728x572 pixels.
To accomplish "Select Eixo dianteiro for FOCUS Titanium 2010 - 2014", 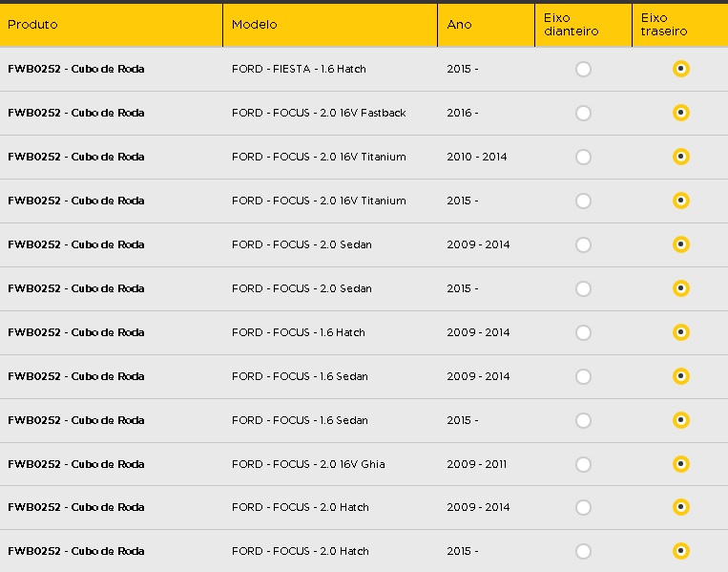I will [x=583, y=157].
